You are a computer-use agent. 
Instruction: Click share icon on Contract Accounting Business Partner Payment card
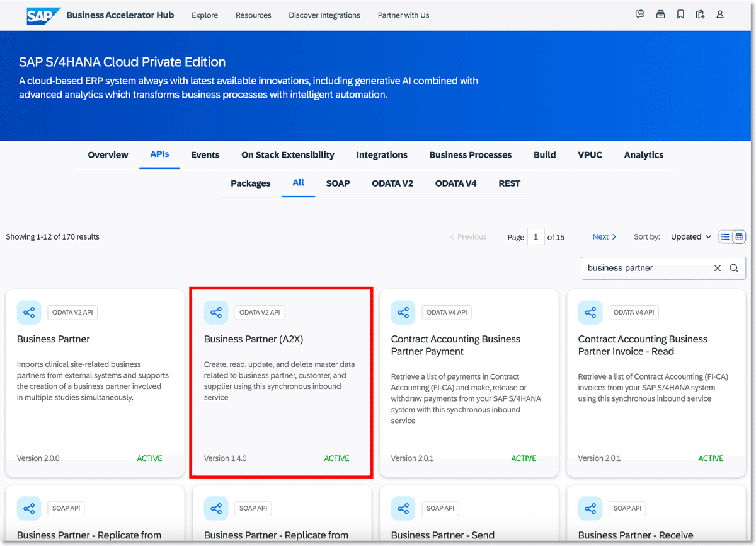coord(403,312)
